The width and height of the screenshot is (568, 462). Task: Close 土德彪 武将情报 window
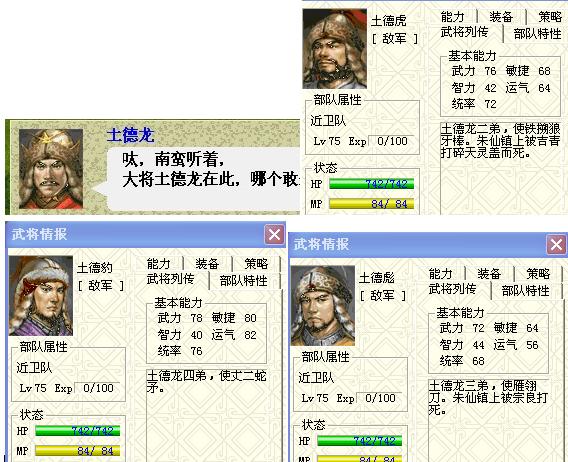(x=556, y=245)
